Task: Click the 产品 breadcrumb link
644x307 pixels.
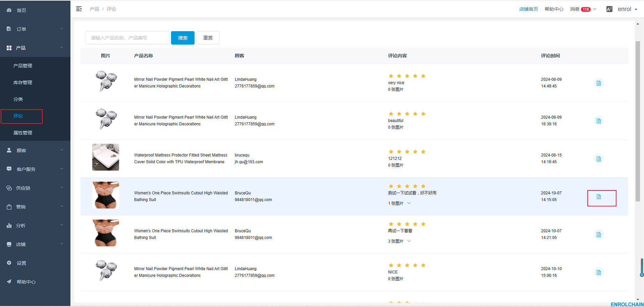Action: [x=95, y=9]
